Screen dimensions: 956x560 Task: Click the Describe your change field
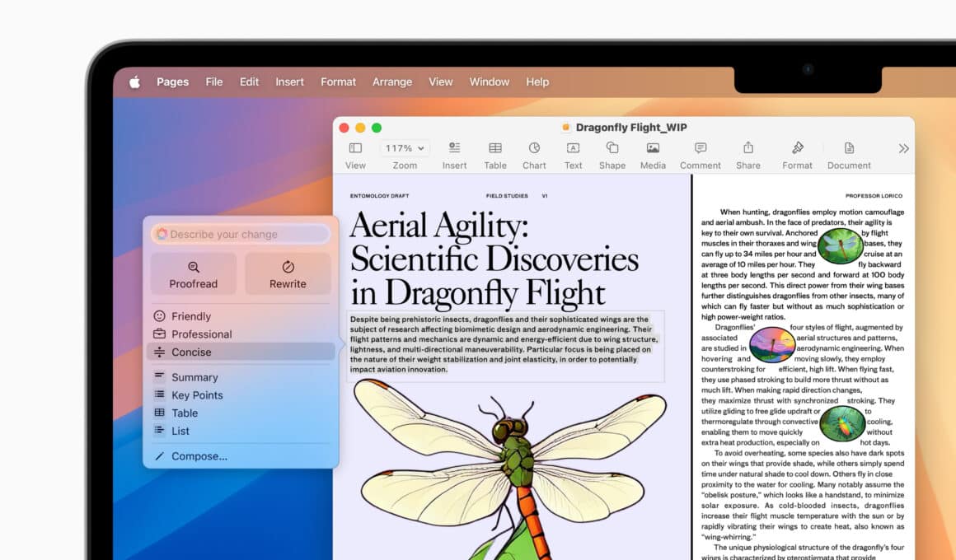coord(241,234)
